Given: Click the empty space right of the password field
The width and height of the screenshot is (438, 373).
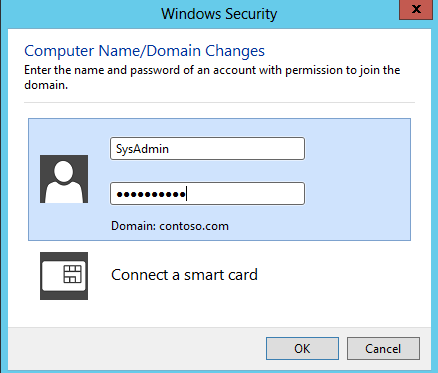Looking at the screenshot, I should tap(357, 193).
